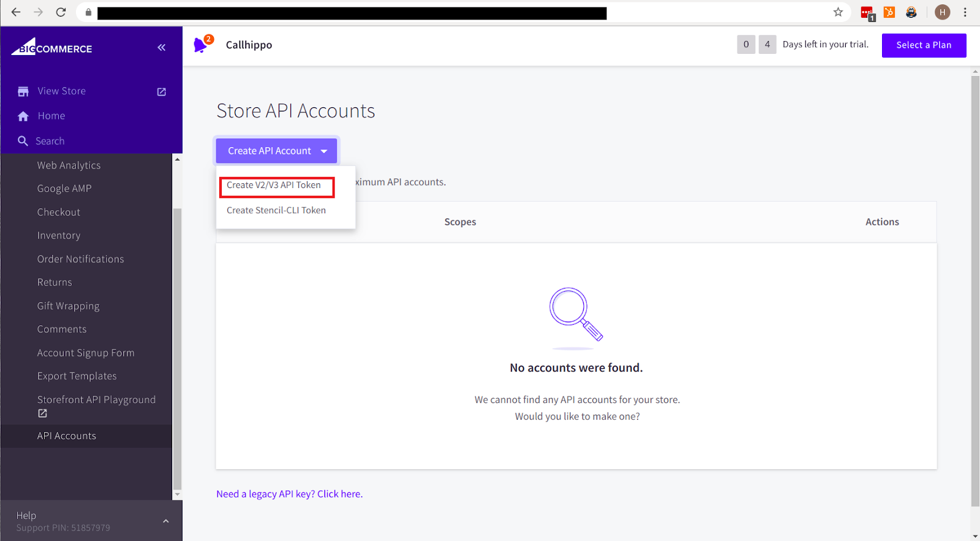Click 'No accounts were found.' message
Viewport: 980px width, 541px height.
click(576, 368)
